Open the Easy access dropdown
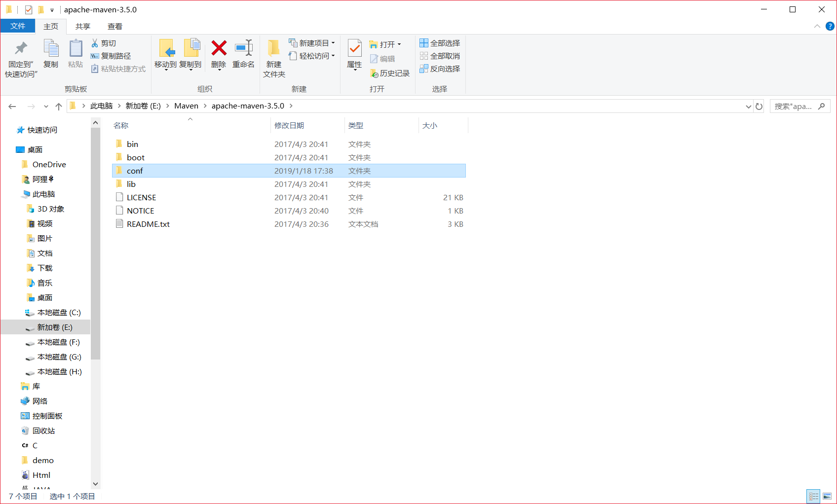The image size is (837, 504). pyautogui.click(x=312, y=56)
